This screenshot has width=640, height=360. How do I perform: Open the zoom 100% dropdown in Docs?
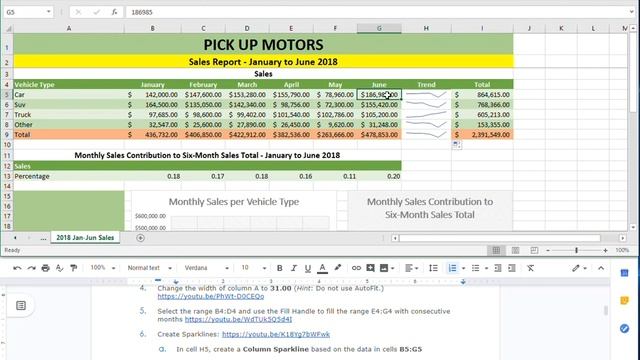pos(102,268)
